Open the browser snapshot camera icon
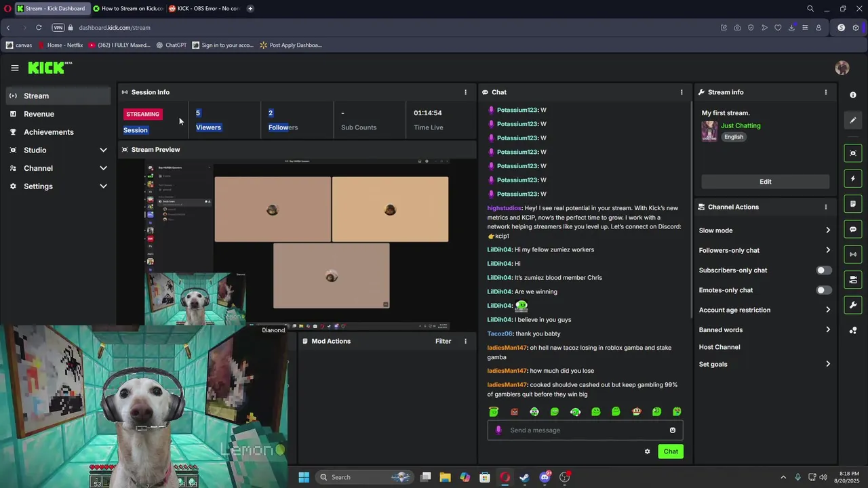868x488 pixels. coord(737,28)
